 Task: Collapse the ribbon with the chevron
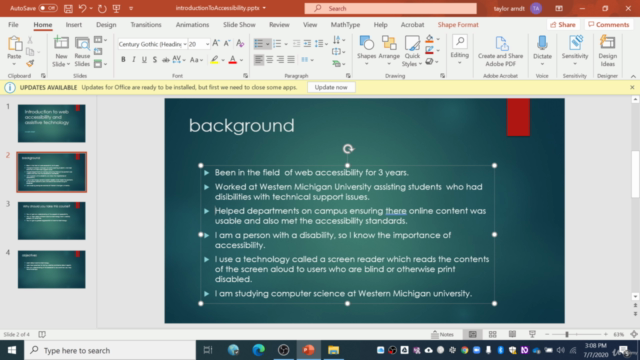point(633,76)
